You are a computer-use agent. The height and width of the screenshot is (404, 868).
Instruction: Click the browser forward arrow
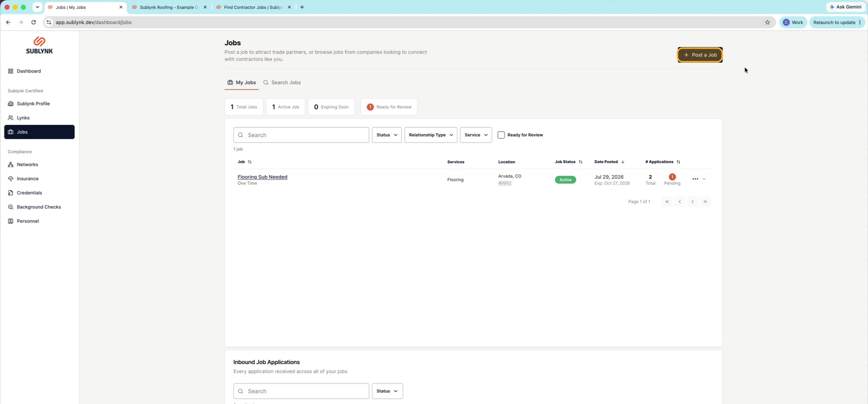coord(21,22)
